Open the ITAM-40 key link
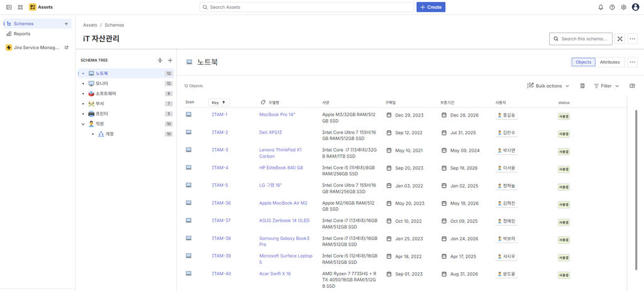Image resolution: width=644 pixels, height=291 pixels. 221,273
